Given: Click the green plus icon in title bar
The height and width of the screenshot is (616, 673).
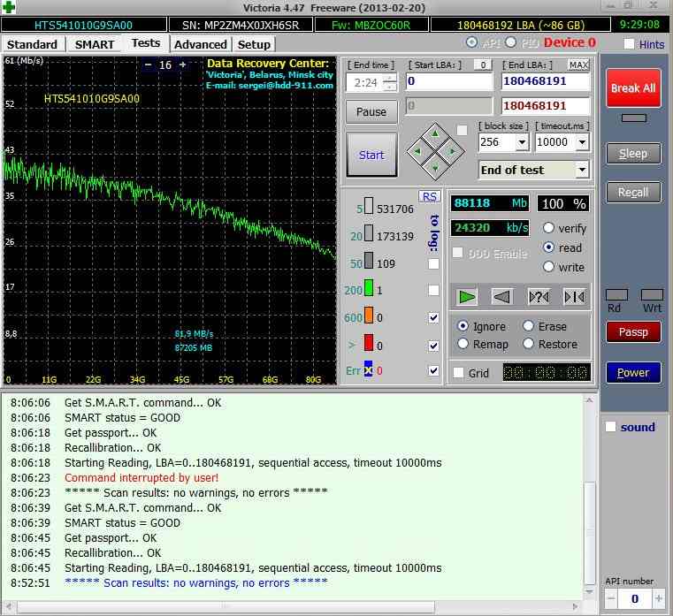Looking at the screenshot, I should (8, 8).
